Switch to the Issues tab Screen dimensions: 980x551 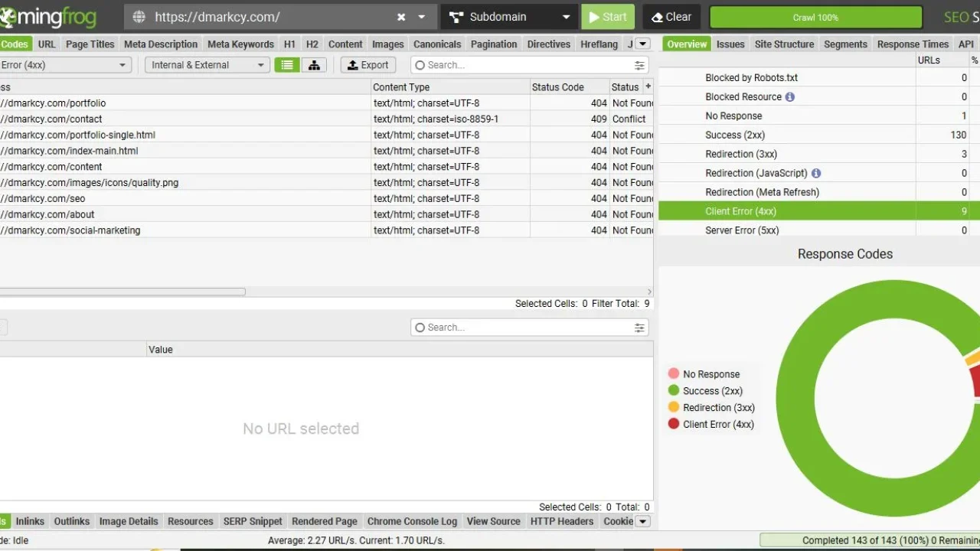click(730, 44)
